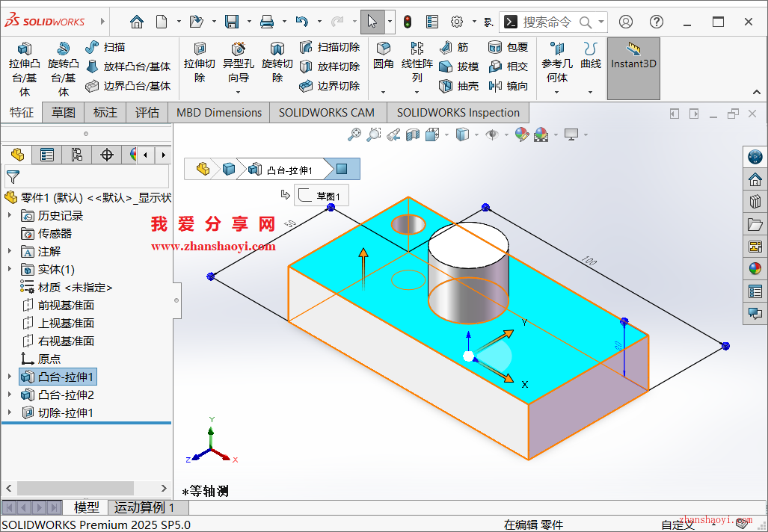Open the 参考几何体 dropdown arrow
Screen dimensions: 768x532
tap(557, 93)
